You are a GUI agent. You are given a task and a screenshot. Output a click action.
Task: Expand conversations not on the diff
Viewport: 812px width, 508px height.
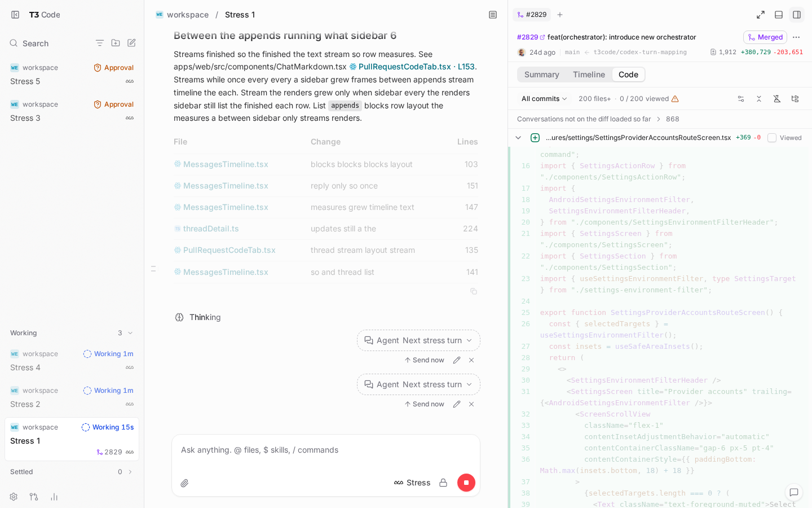point(598,119)
